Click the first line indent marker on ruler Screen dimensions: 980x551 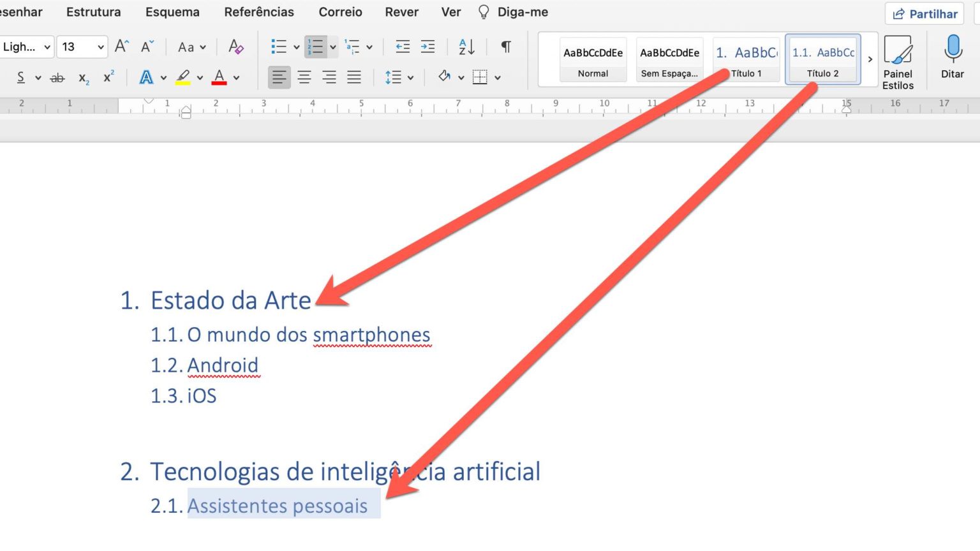tap(149, 101)
